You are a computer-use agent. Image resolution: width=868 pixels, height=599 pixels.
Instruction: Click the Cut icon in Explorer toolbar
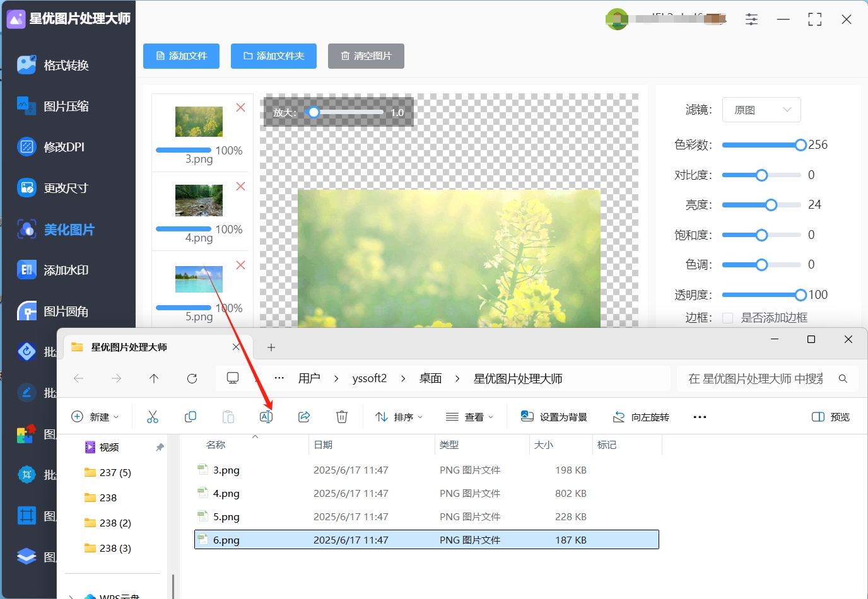tap(153, 417)
